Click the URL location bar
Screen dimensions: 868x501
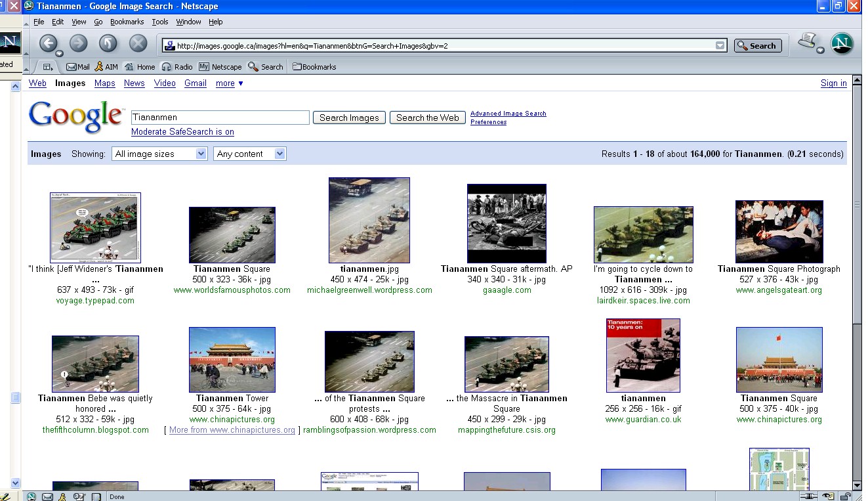(446, 46)
